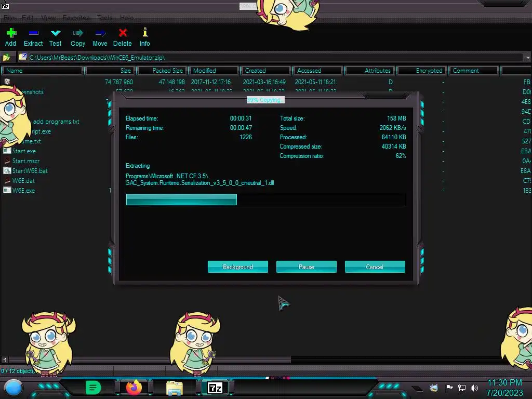Select the W6E.dat file
Image resolution: width=532 pixels, height=399 pixels.
pyautogui.click(x=23, y=180)
